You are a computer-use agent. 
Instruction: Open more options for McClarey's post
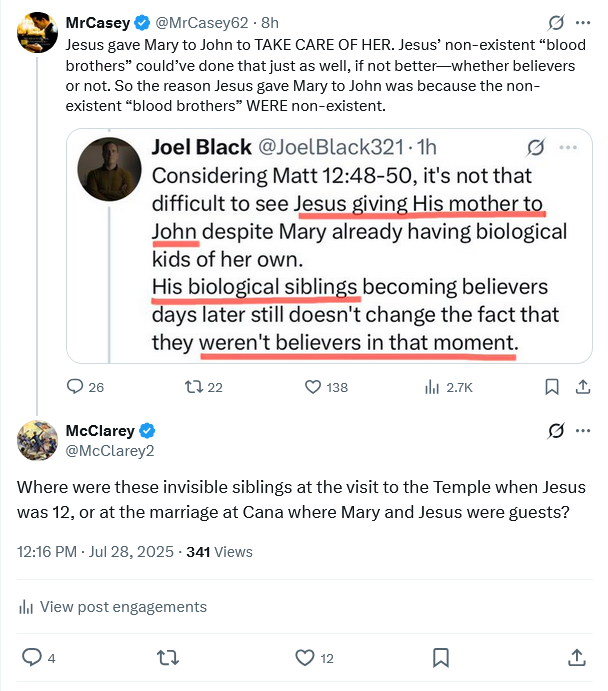pyautogui.click(x=583, y=431)
